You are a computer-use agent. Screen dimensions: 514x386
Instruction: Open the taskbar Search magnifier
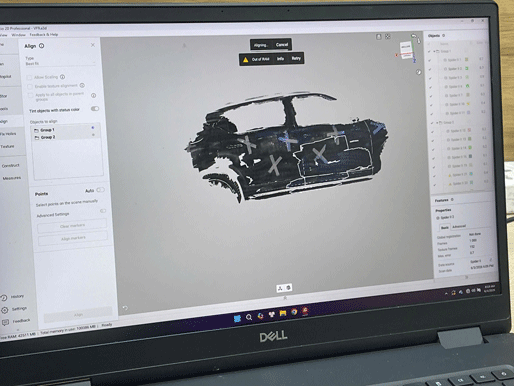tap(249, 317)
